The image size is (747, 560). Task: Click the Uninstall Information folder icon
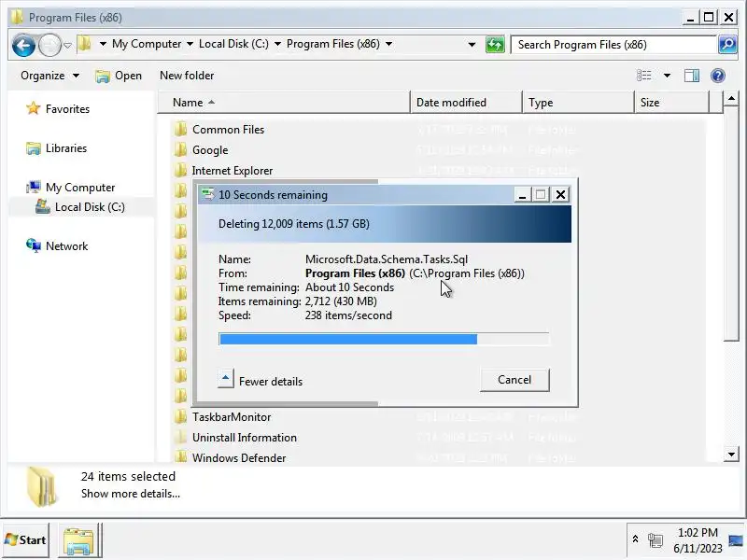[180, 437]
